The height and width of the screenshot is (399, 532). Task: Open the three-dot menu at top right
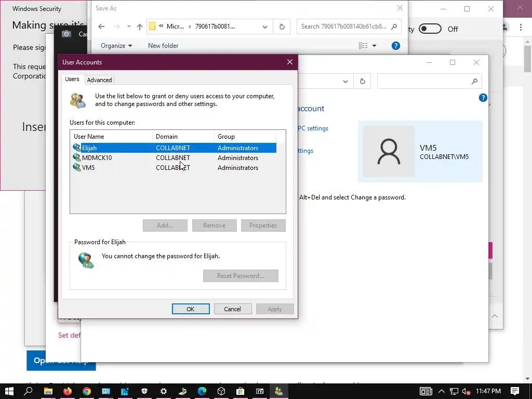coord(521,27)
